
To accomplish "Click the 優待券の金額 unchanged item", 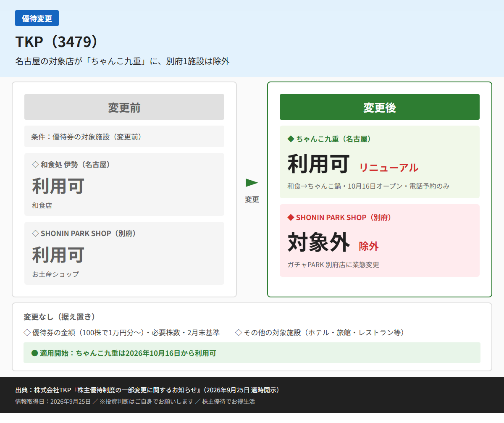I will pos(122,332).
